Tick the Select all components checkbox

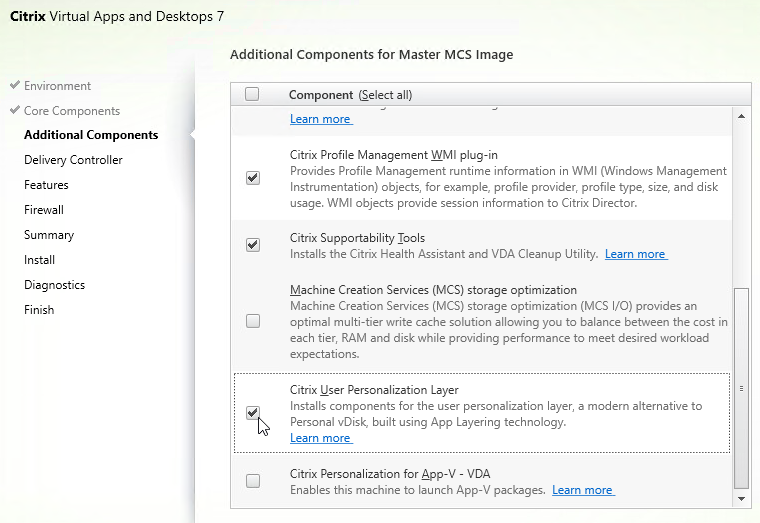(x=252, y=94)
